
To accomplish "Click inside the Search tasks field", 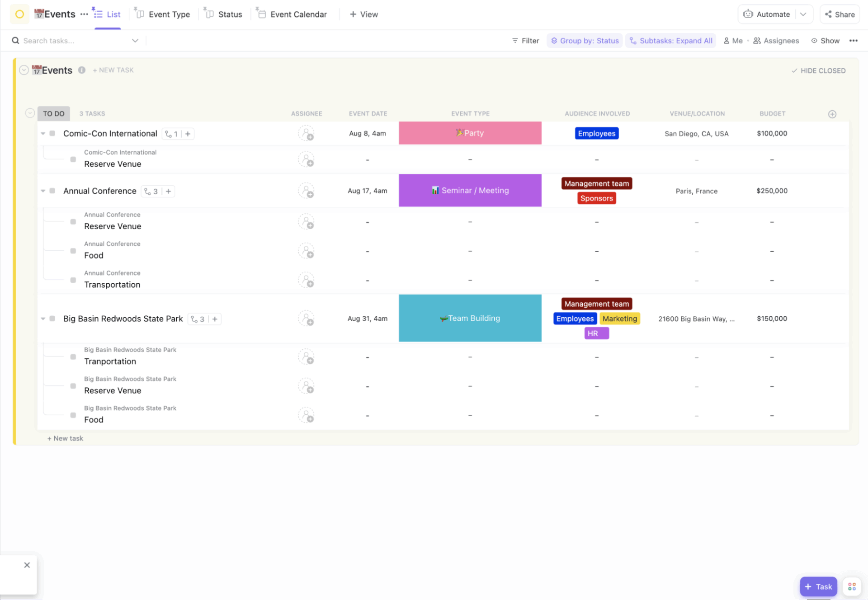I will pos(68,40).
